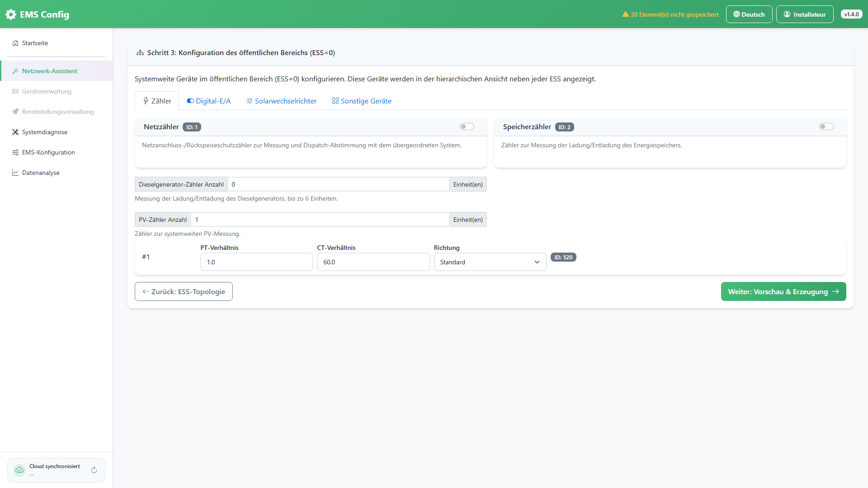The width and height of the screenshot is (868, 488).
Task: Open the Sonstige Geräte tab
Action: pyautogui.click(x=362, y=101)
